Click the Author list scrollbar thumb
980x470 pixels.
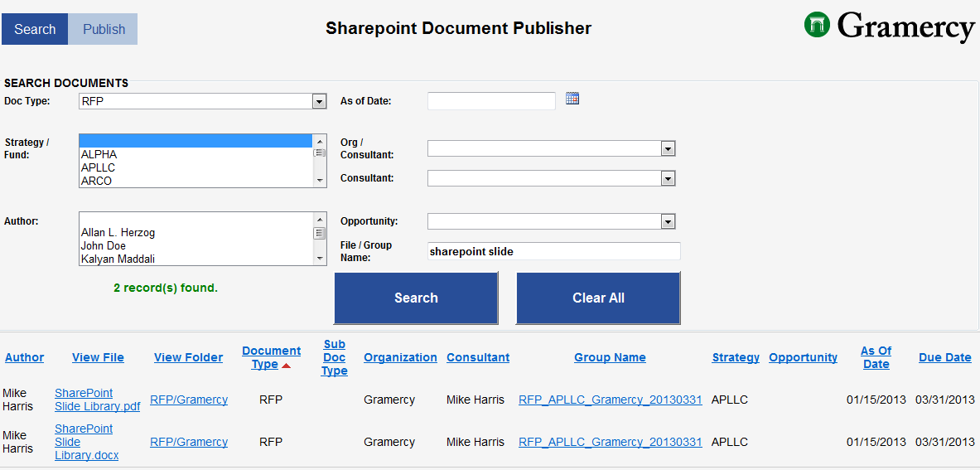[x=320, y=233]
